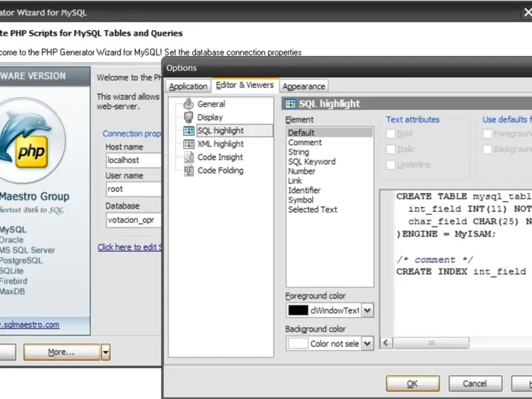Click the MySQL entry in wizard sidebar
Image resolution: width=532 pixels, height=399 pixels.
(13, 229)
